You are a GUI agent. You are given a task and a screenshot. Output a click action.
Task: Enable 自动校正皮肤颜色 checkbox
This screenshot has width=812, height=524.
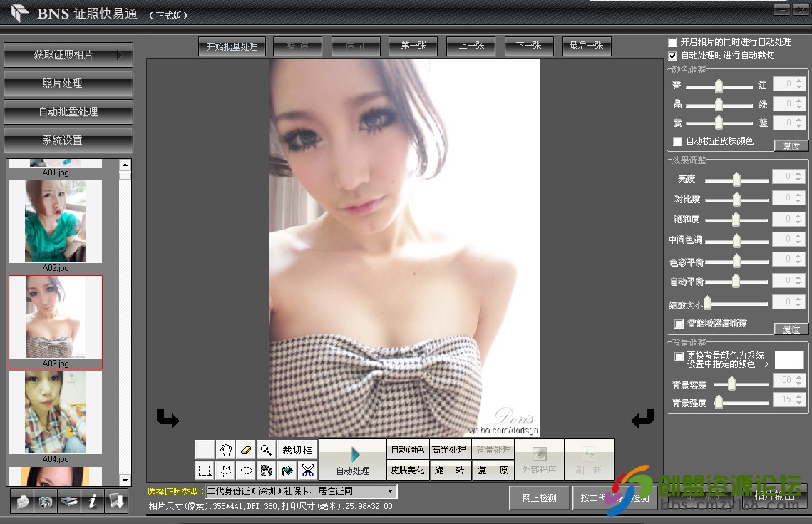pyautogui.click(x=677, y=141)
